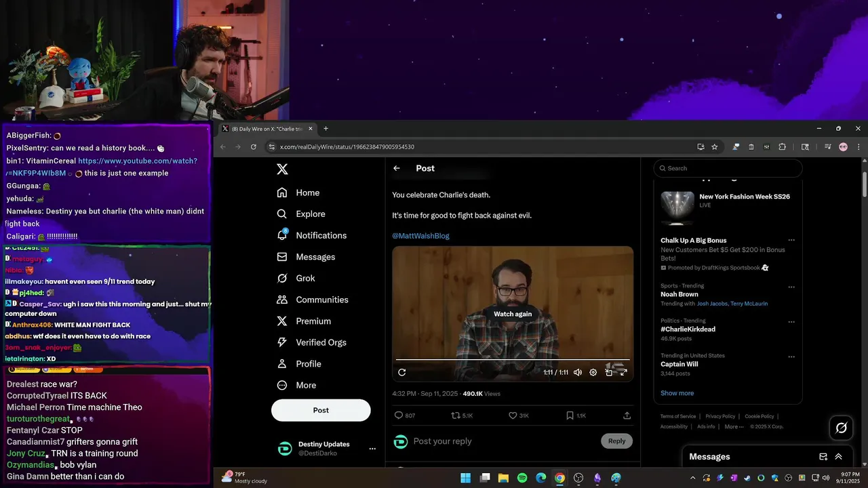Open the YouTube link in chat
The width and height of the screenshot is (868, 488).
click(x=101, y=167)
